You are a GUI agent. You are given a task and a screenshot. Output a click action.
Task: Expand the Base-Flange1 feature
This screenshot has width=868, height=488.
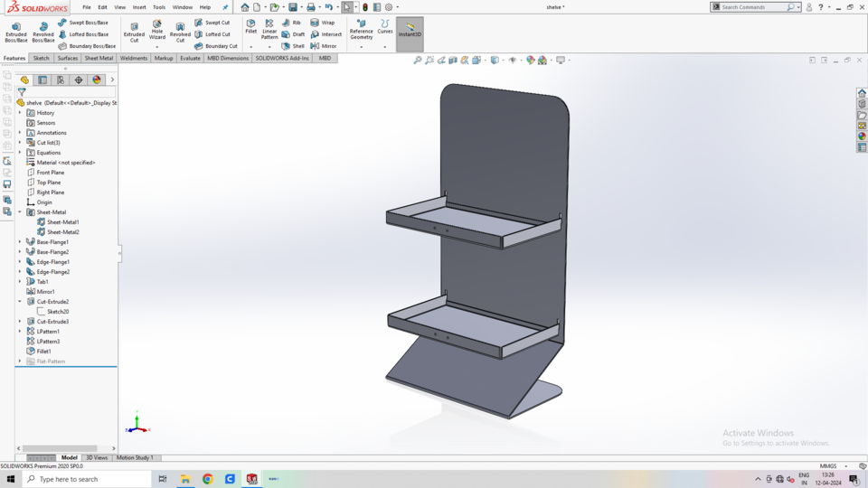[20, 242]
